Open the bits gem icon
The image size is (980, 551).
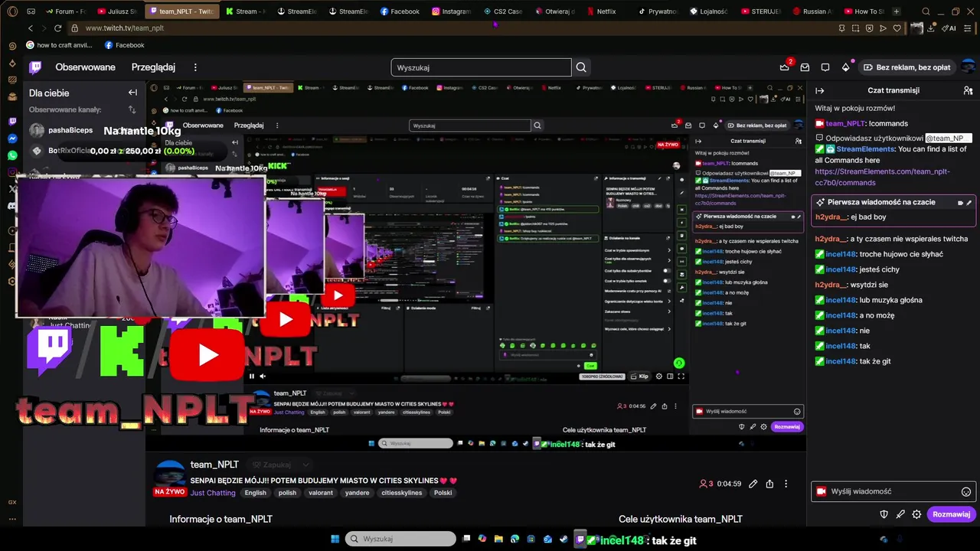845,67
